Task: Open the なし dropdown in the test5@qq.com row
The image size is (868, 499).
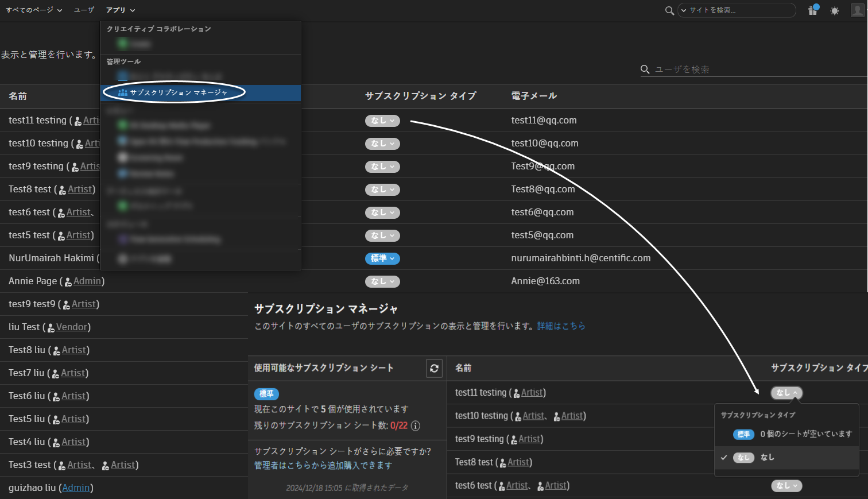Action: (x=382, y=235)
